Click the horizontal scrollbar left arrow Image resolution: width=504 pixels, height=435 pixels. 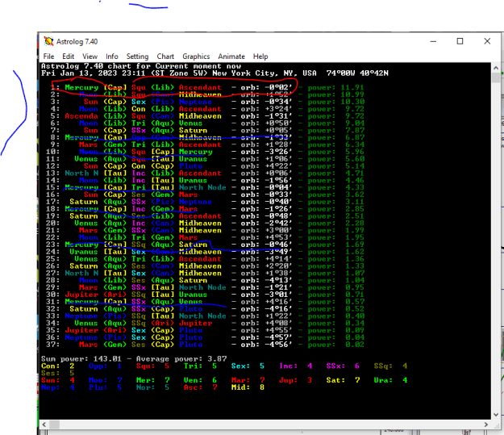[44, 425]
